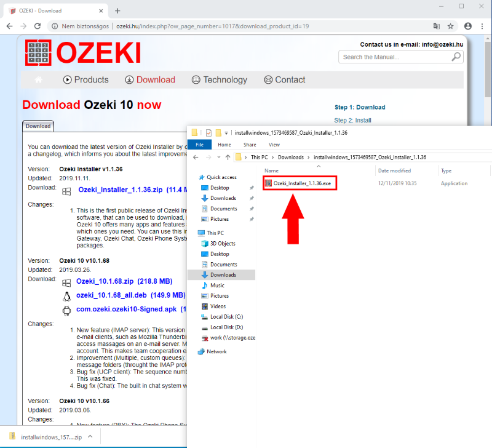
Task: Expand the download item options chevron
Action: tap(90, 436)
